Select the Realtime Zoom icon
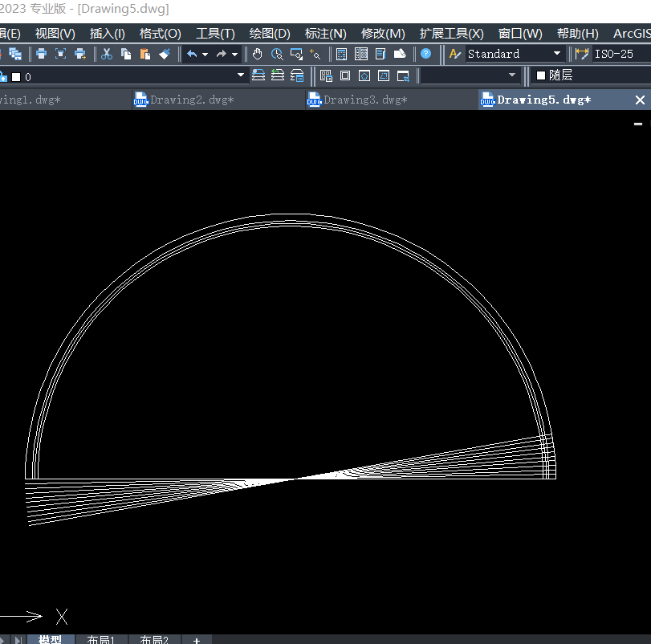This screenshot has height=644, width=651. (x=277, y=54)
